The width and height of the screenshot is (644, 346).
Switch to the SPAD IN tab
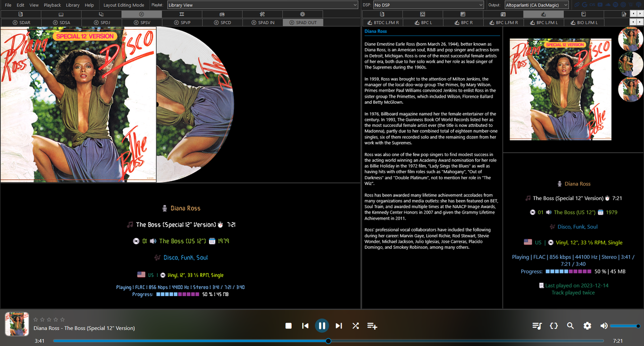(x=262, y=23)
